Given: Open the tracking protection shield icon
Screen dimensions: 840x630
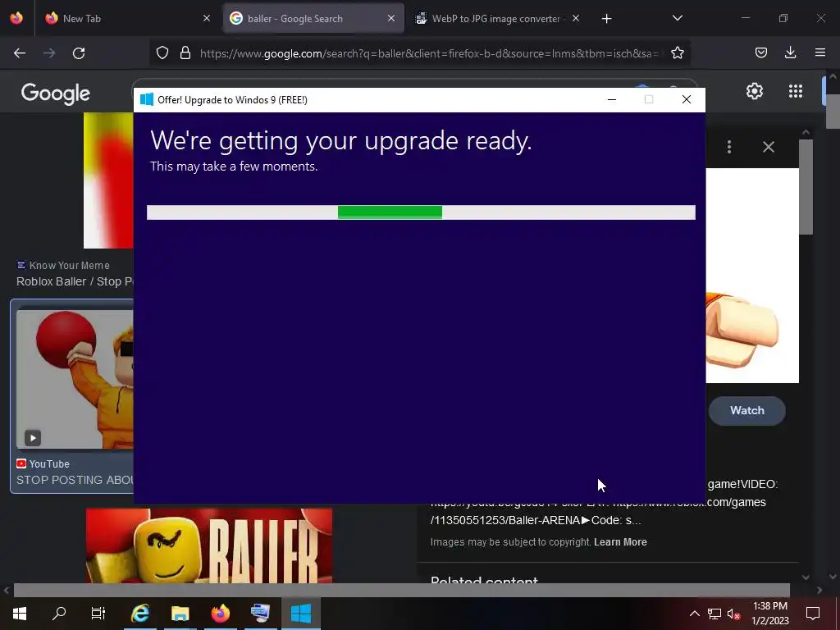Looking at the screenshot, I should [x=162, y=52].
